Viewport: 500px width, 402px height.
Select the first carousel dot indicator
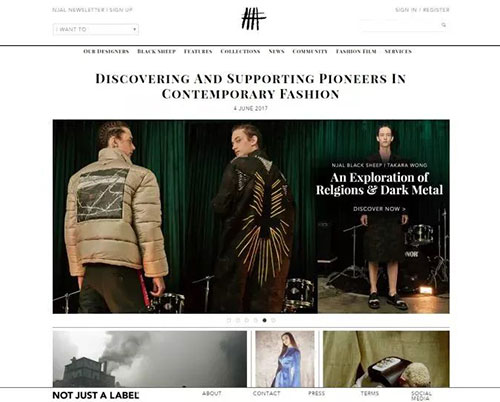(x=229, y=320)
